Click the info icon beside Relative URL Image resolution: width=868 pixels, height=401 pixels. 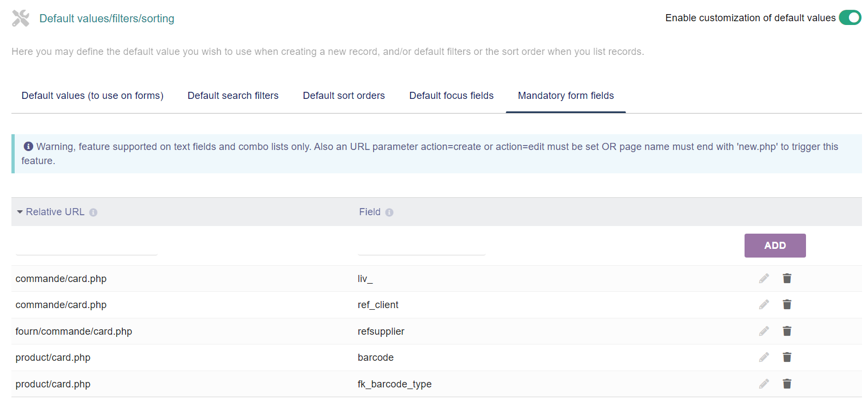(94, 212)
